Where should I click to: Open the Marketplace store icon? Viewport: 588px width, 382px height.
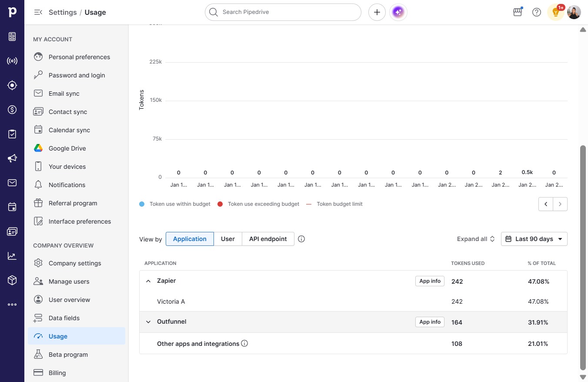coord(518,12)
